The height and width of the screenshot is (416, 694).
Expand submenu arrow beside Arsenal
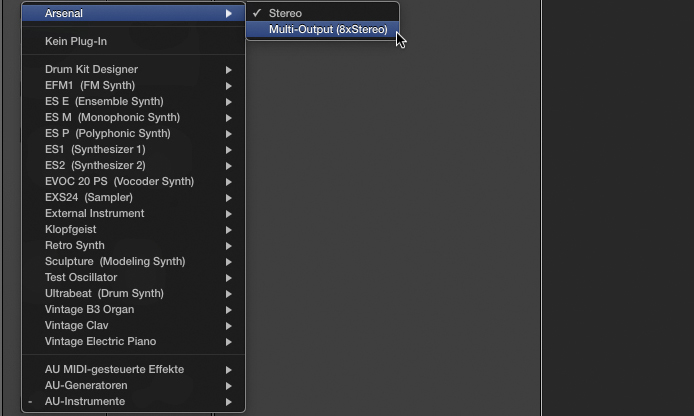coord(229,14)
